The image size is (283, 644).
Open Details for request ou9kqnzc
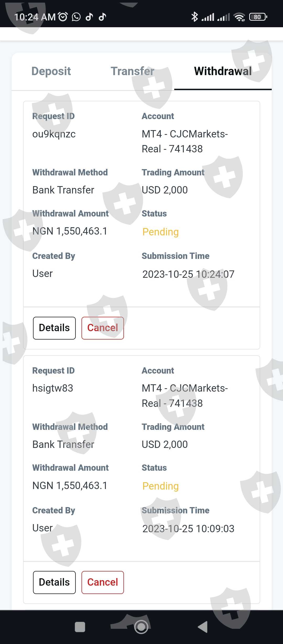click(54, 328)
